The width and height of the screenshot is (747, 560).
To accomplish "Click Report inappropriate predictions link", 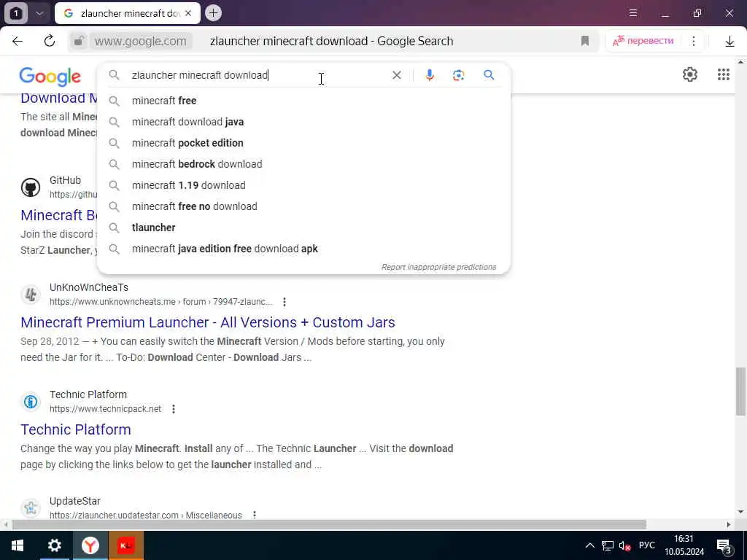I will pyautogui.click(x=438, y=267).
